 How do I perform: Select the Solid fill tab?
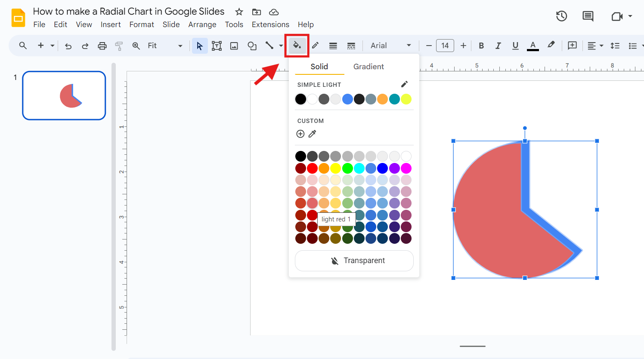(319, 67)
